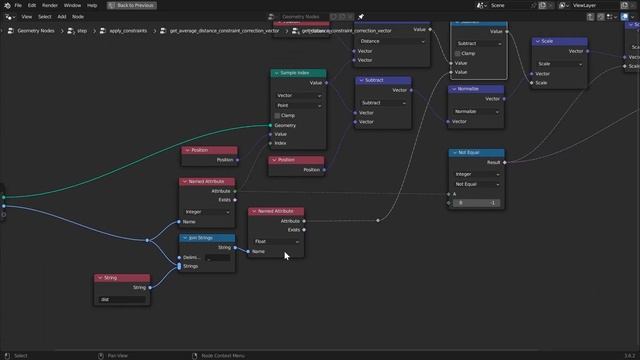
Task: Click the Back to Previous button
Action: tap(131, 5)
